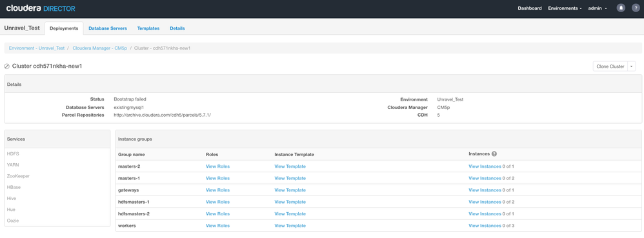Select HBase in Services list
Screen dimensions: 644x238
point(14,188)
